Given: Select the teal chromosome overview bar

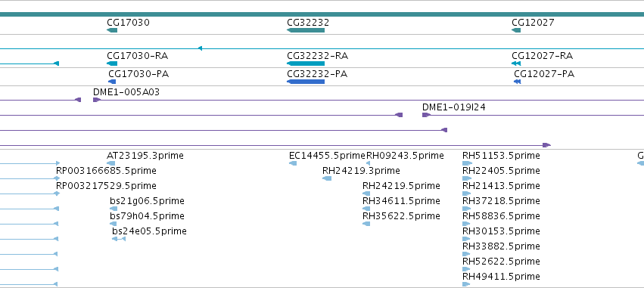Looking at the screenshot, I should pos(322,14).
